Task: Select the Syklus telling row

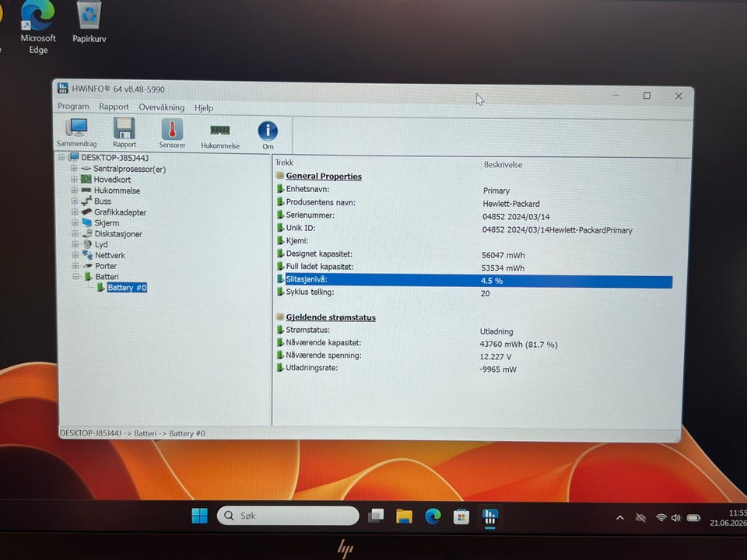Action: 475,292
